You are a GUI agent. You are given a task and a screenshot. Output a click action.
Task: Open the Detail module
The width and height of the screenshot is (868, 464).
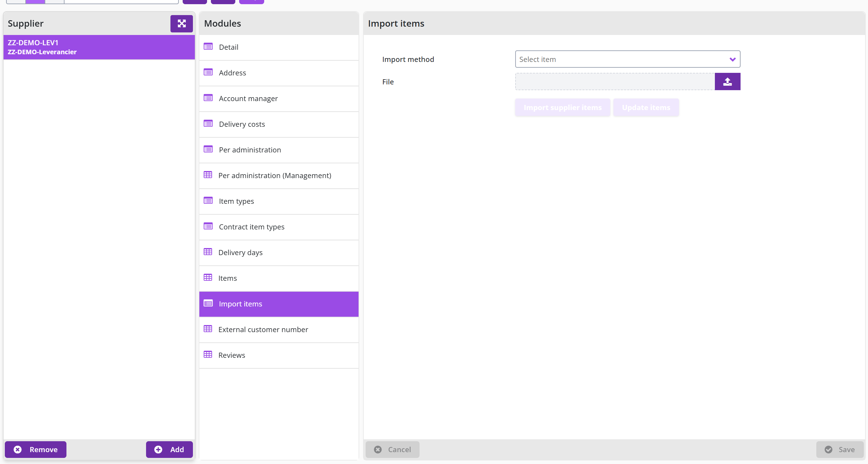[279, 47]
